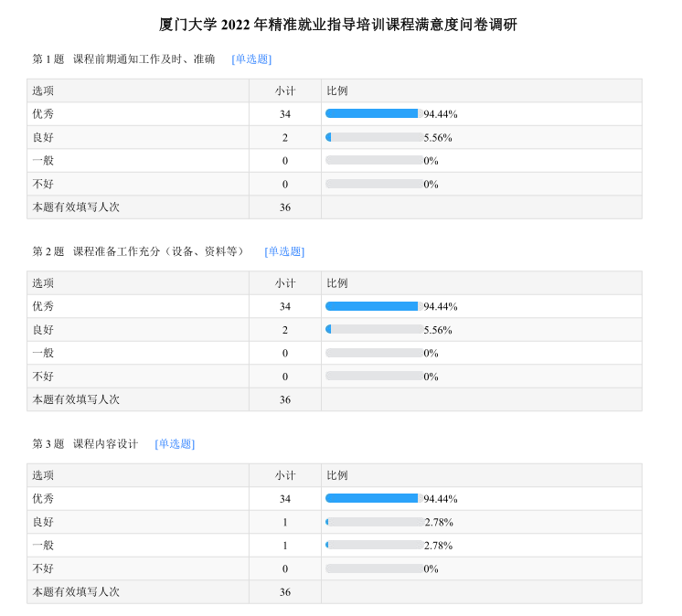Click the [单选题] link for question 2
Image resolution: width=682 pixels, height=616 pixels.
coord(284,251)
